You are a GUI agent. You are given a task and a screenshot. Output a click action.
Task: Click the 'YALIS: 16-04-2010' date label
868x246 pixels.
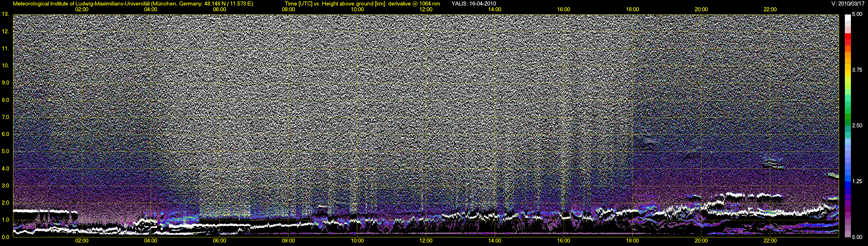coord(473,4)
